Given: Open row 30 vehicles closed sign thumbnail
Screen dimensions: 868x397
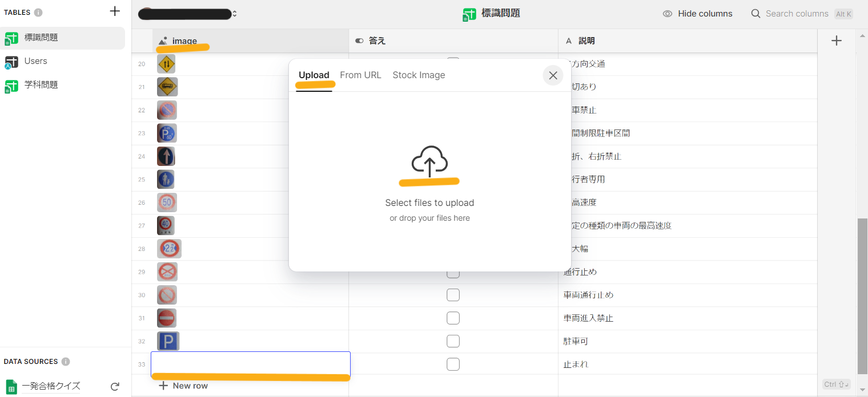Looking at the screenshot, I should [x=167, y=295].
